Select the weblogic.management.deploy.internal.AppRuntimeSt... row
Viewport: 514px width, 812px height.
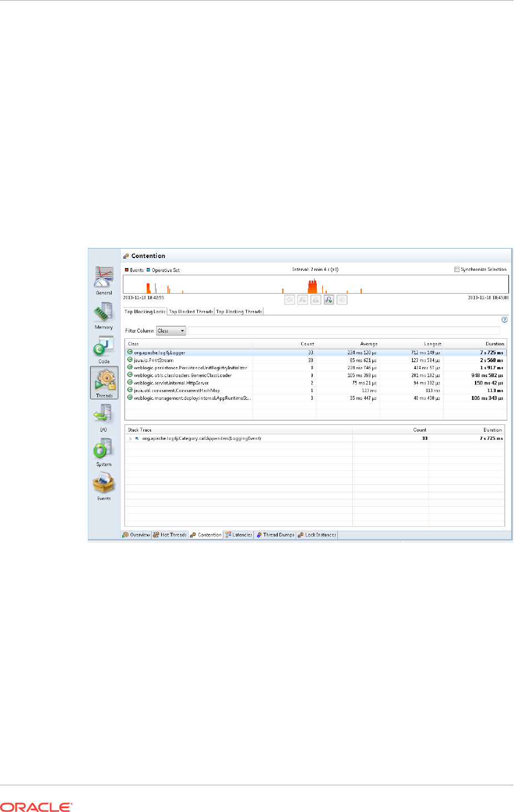coord(316,398)
